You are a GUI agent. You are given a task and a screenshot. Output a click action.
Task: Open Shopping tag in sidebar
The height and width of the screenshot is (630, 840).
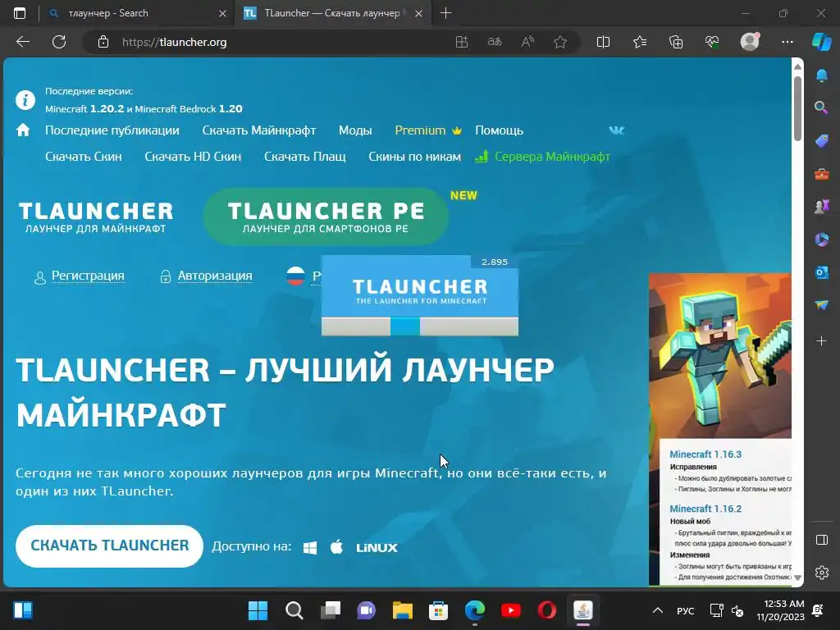[822, 141]
